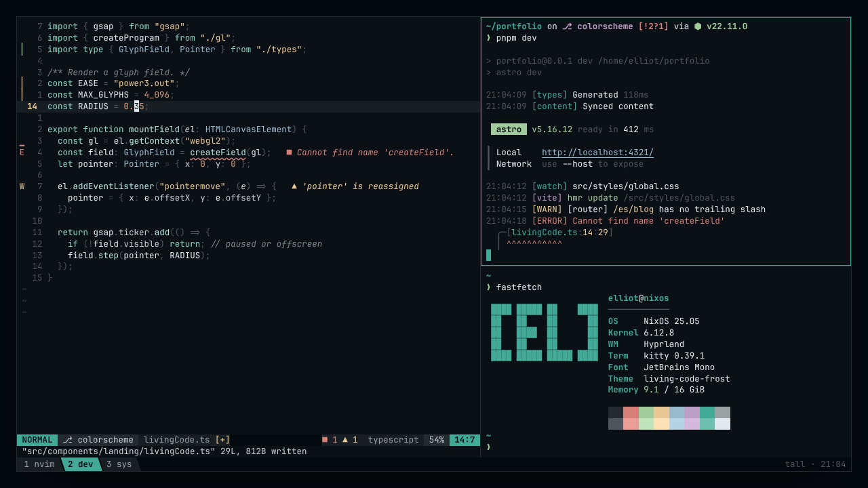Click the yellow warning-count triangle in statusline
Viewport: 868px width, 488px height.
[345, 440]
